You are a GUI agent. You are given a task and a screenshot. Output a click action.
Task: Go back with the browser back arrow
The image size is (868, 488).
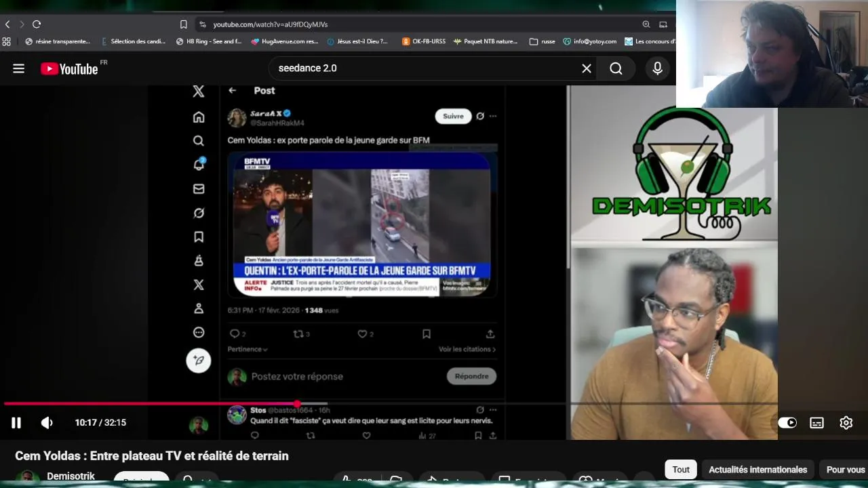click(7, 24)
